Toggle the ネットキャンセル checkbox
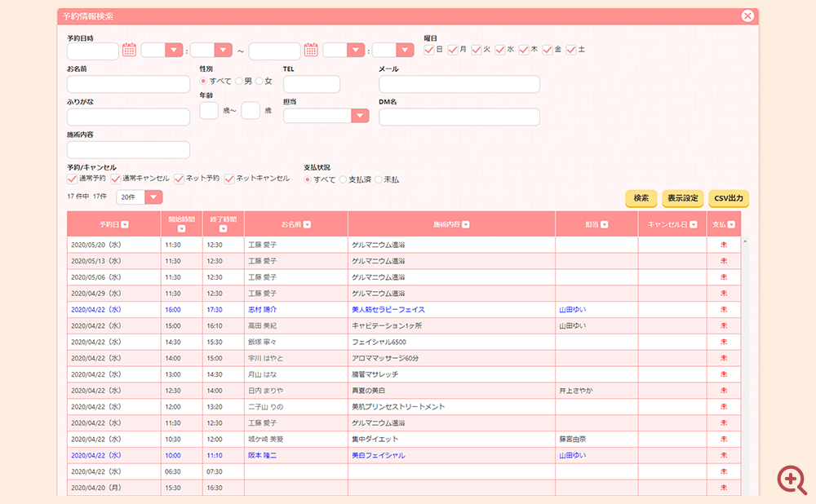 229,179
